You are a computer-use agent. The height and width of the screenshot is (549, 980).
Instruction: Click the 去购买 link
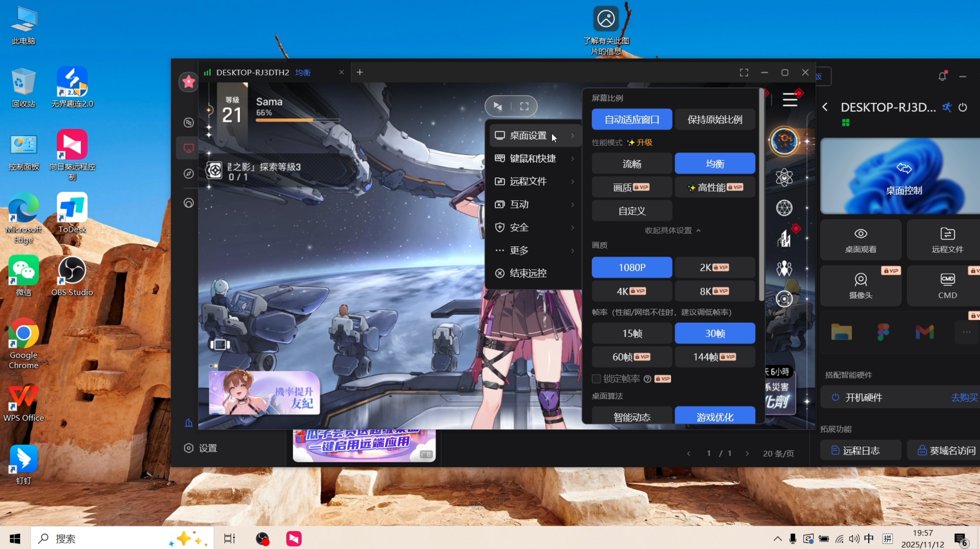[x=964, y=397]
